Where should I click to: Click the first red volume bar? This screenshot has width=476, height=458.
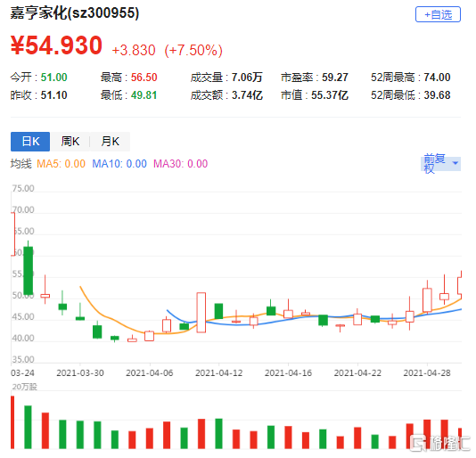pyautogui.click(x=12, y=422)
